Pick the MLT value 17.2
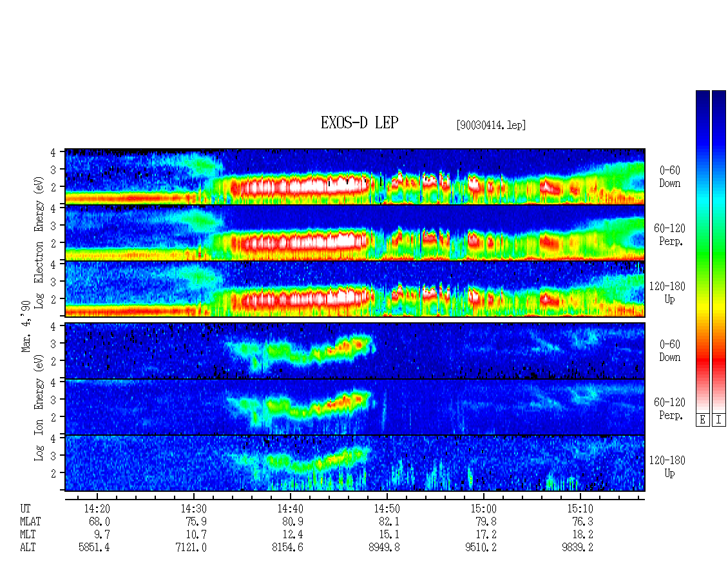 pos(486,535)
